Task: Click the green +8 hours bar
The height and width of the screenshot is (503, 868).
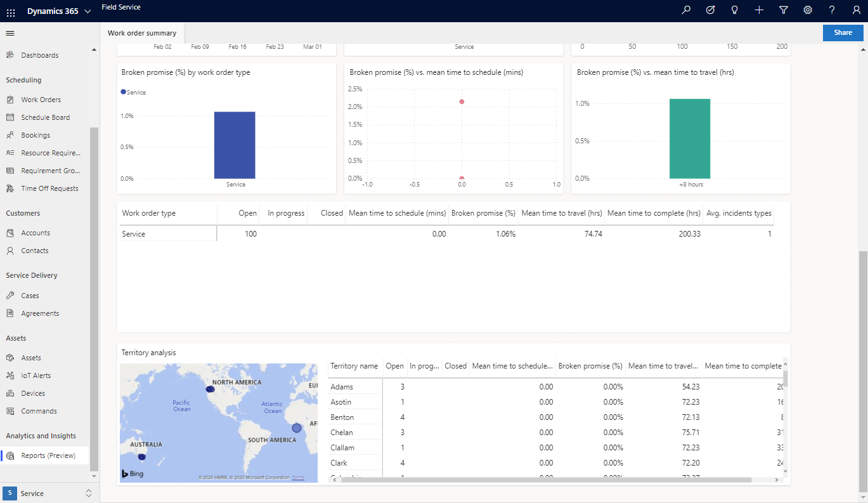Action: 690,139
